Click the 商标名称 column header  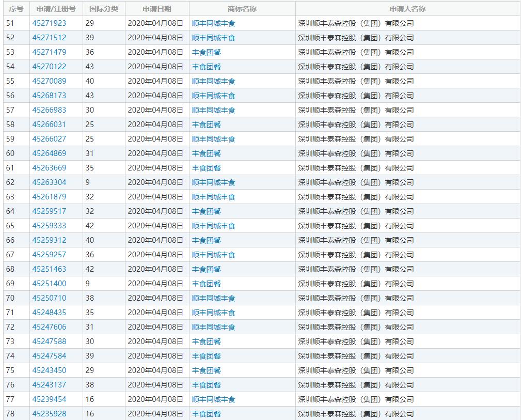242,9
